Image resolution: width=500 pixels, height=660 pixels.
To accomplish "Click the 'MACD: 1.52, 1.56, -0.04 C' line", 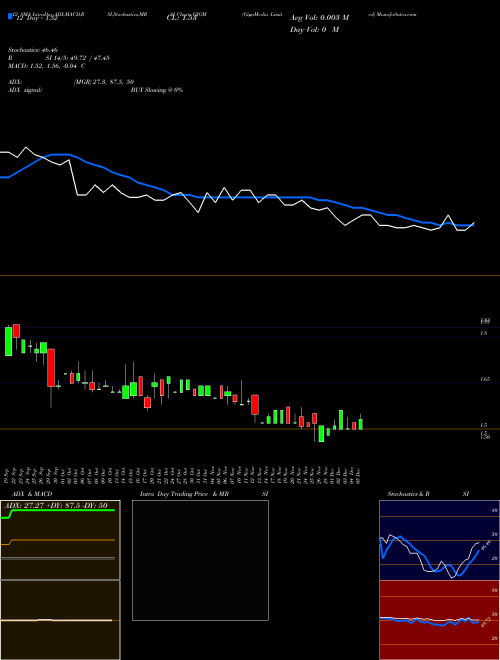I will 47,66.
